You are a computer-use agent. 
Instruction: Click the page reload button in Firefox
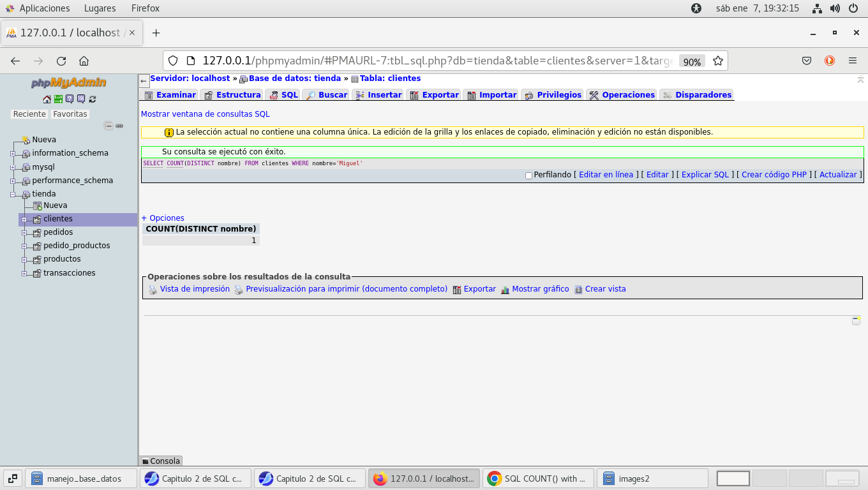pyautogui.click(x=61, y=61)
